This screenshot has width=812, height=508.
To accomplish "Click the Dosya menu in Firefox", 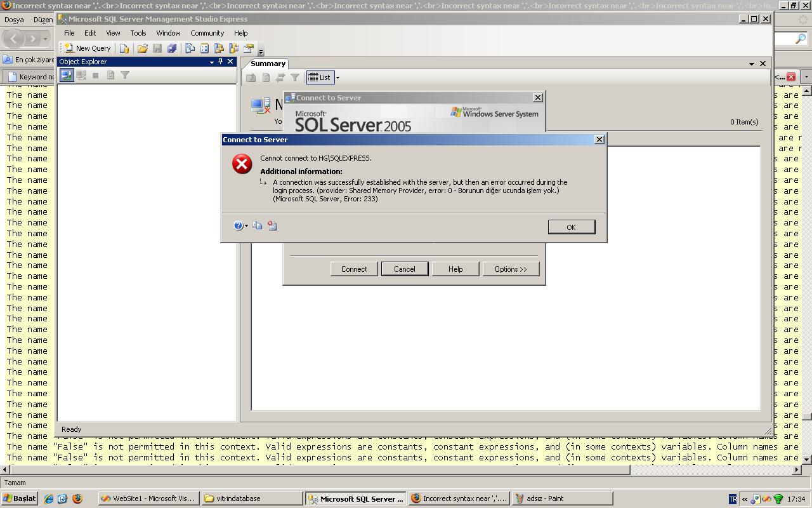I will [14, 20].
